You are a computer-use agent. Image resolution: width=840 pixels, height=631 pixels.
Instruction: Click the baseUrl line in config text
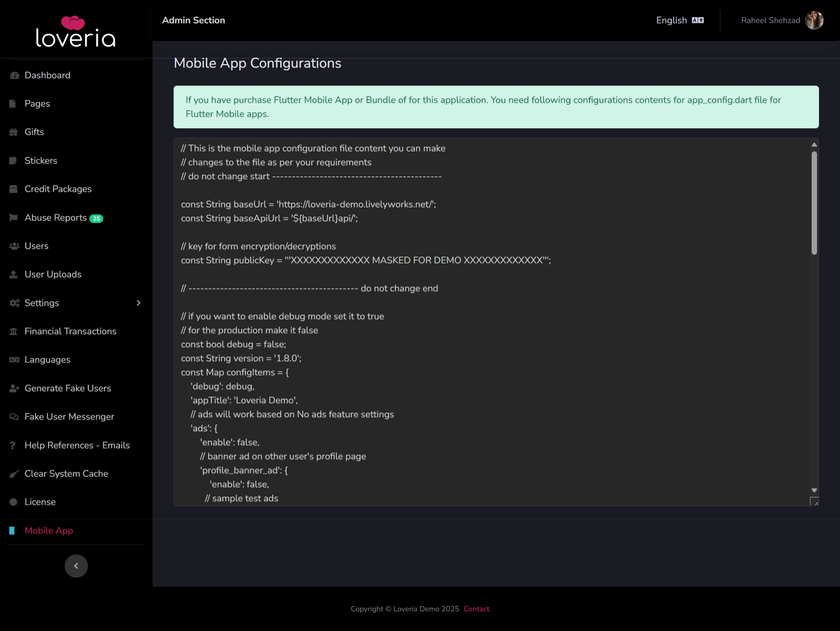[308, 204]
